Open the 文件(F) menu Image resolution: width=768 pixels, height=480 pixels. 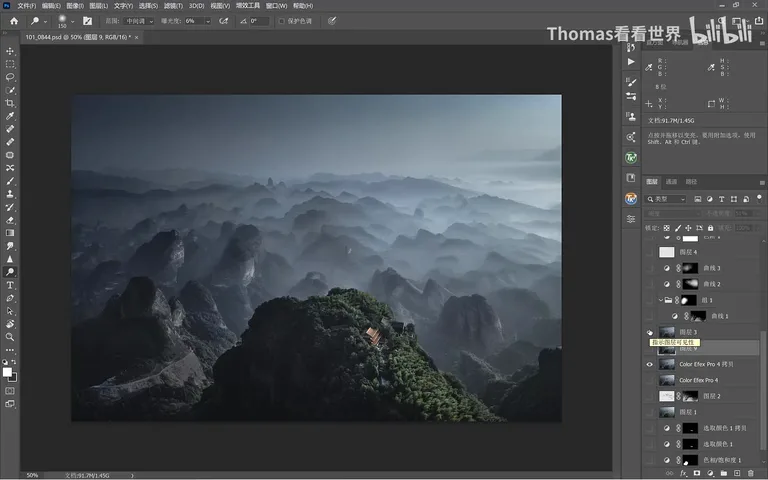tap(26, 6)
